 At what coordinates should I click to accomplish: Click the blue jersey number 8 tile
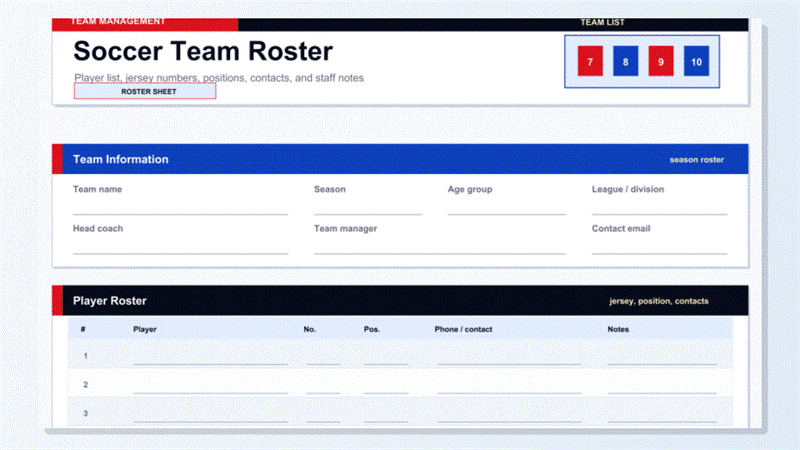pyautogui.click(x=626, y=61)
